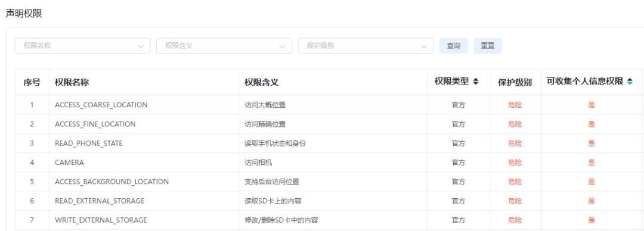The width and height of the screenshot is (644, 231).
Task: Select CAMERA permission name
Action: click(69, 163)
